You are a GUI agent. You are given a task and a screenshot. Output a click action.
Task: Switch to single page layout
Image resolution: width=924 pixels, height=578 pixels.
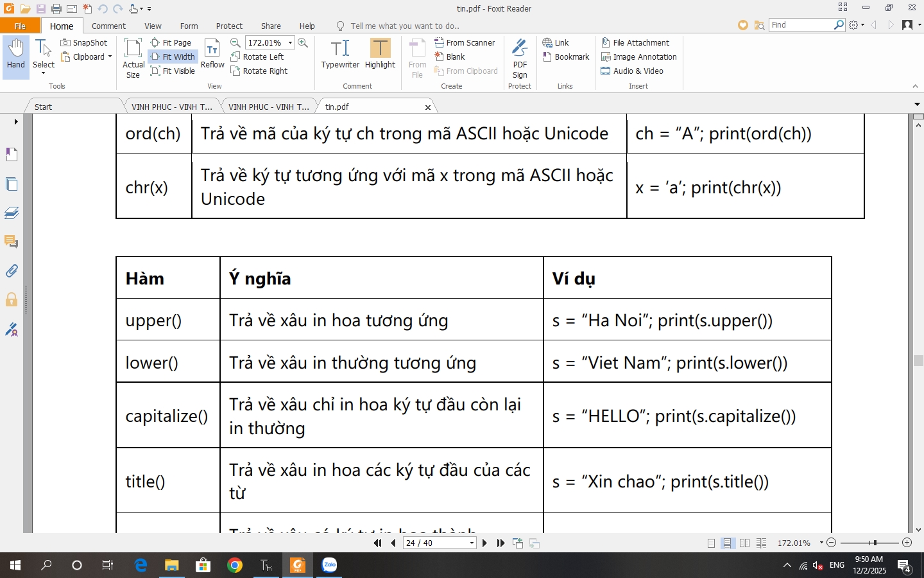tap(711, 543)
